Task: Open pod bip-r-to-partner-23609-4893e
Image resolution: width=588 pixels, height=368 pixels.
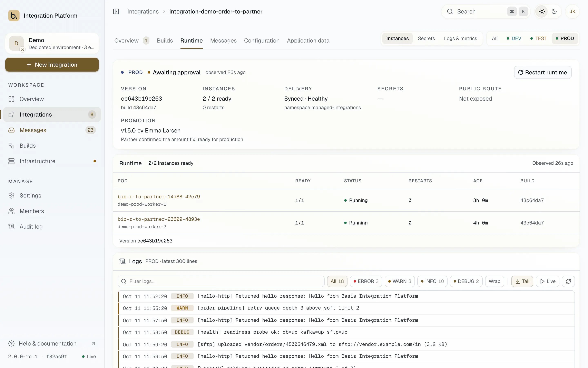Action: (x=159, y=219)
